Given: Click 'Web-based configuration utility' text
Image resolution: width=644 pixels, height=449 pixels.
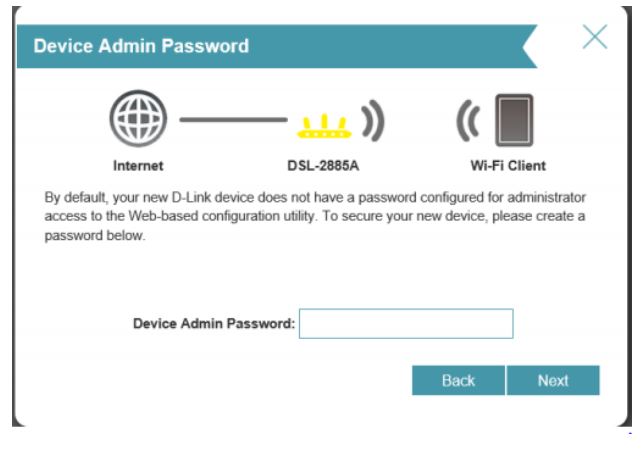Looking at the screenshot, I should [222, 216].
